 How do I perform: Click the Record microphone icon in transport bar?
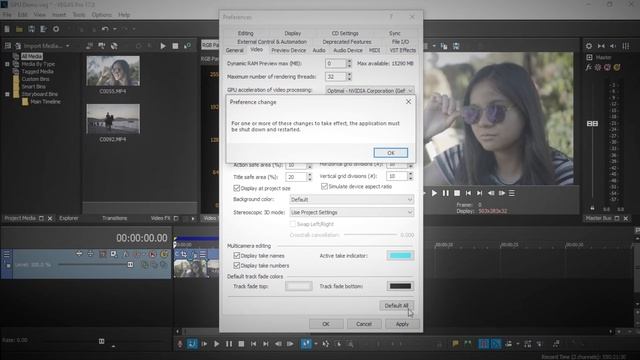180,344
